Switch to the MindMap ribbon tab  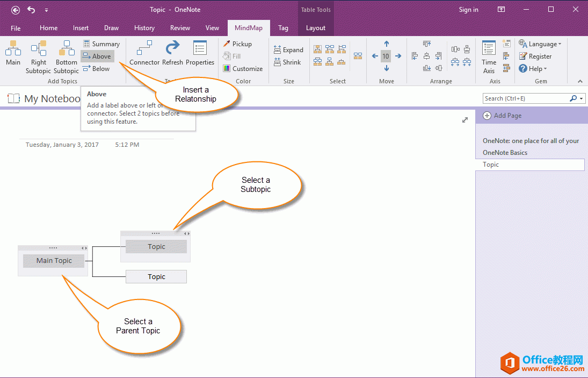pyautogui.click(x=249, y=27)
